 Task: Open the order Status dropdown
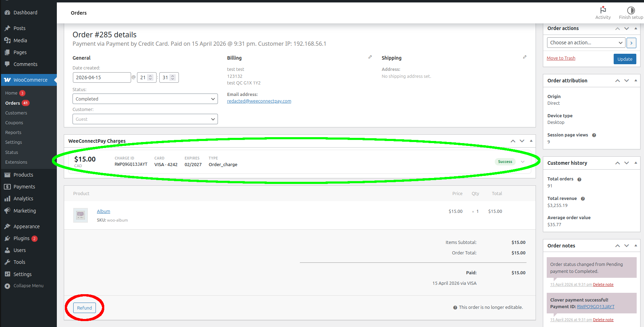pos(145,99)
